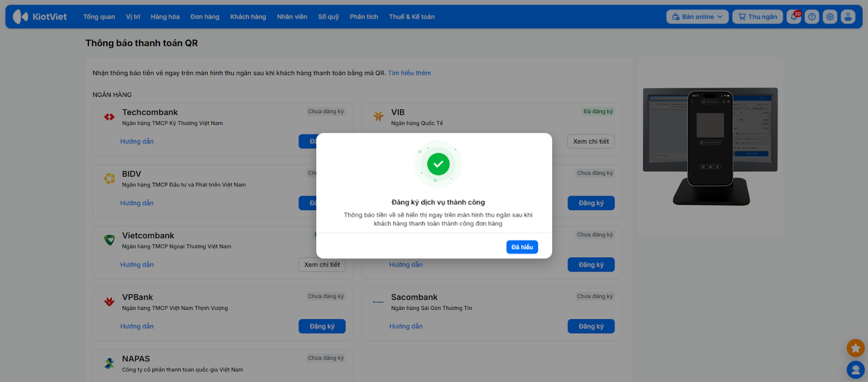
Task: Click Chưa đăng ký badge on Sacombank
Action: click(x=595, y=296)
